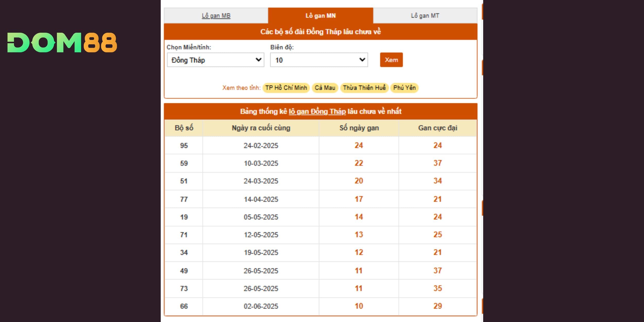This screenshot has height=322, width=644.
Task: Click number 77 in Bộ số column
Action: (184, 199)
